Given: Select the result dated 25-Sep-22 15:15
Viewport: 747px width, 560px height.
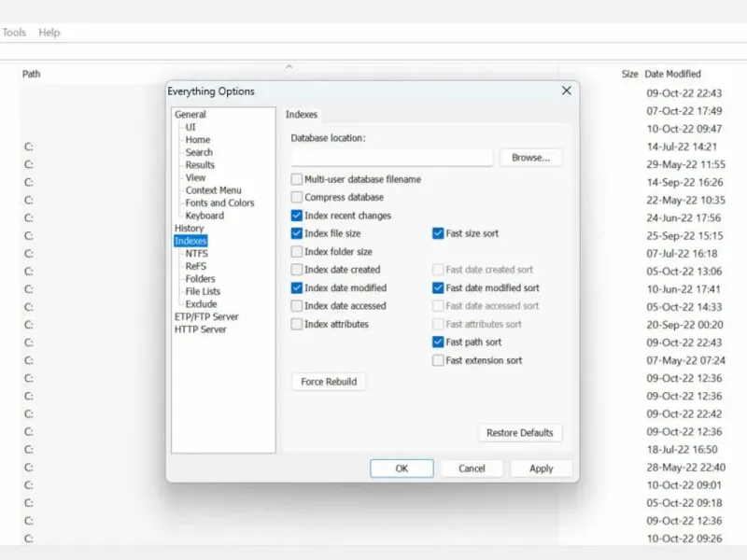Looking at the screenshot, I should click(x=684, y=236).
